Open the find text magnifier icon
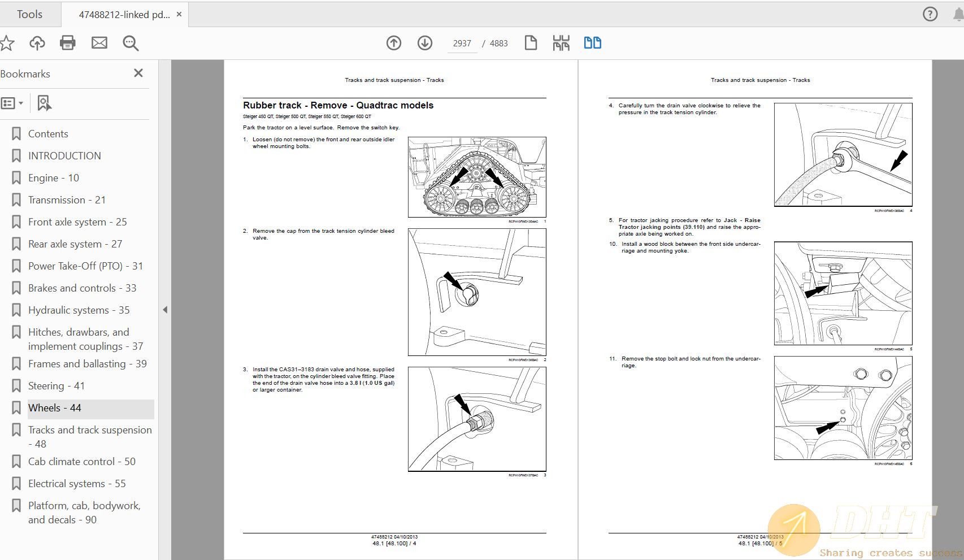Viewport: 964px width, 560px height. point(131,43)
